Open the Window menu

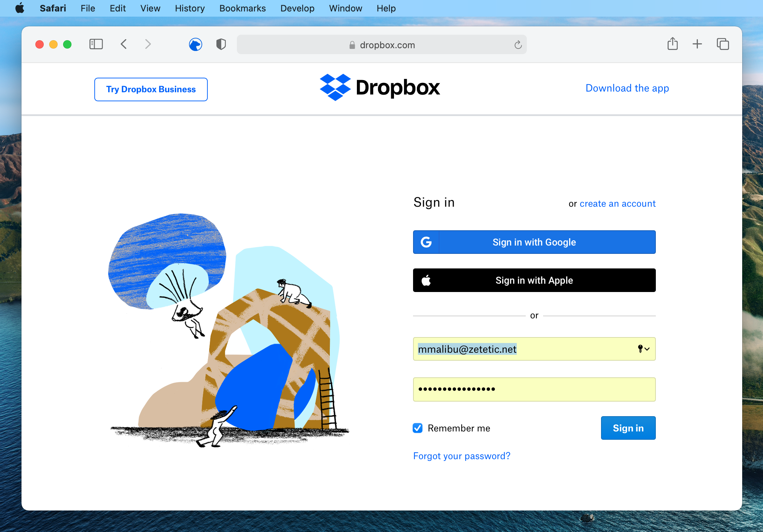(x=345, y=8)
